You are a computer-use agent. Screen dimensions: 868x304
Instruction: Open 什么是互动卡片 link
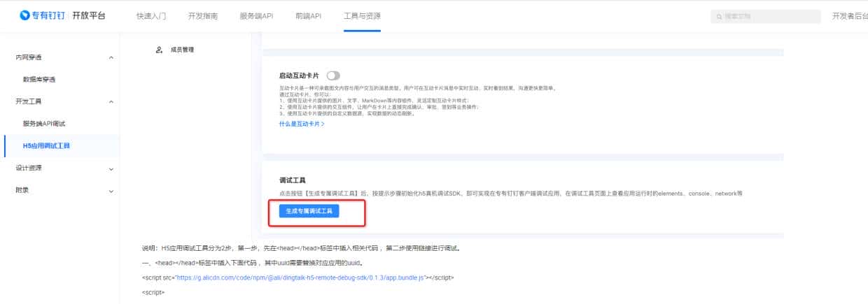click(302, 124)
